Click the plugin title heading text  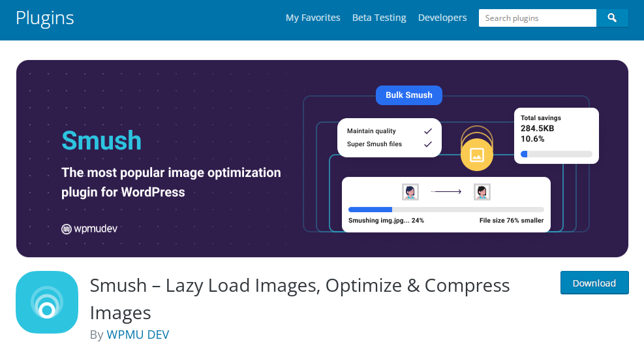click(x=299, y=299)
